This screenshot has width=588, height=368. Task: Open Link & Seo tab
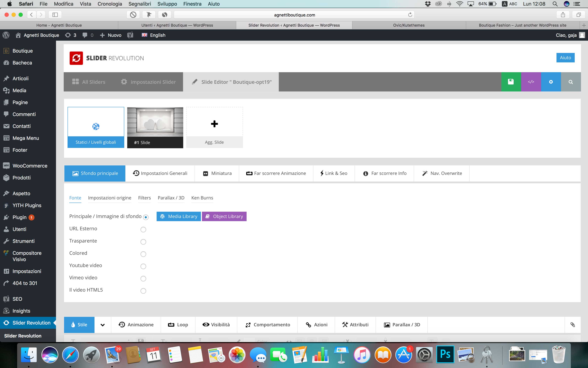tap(334, 173)
